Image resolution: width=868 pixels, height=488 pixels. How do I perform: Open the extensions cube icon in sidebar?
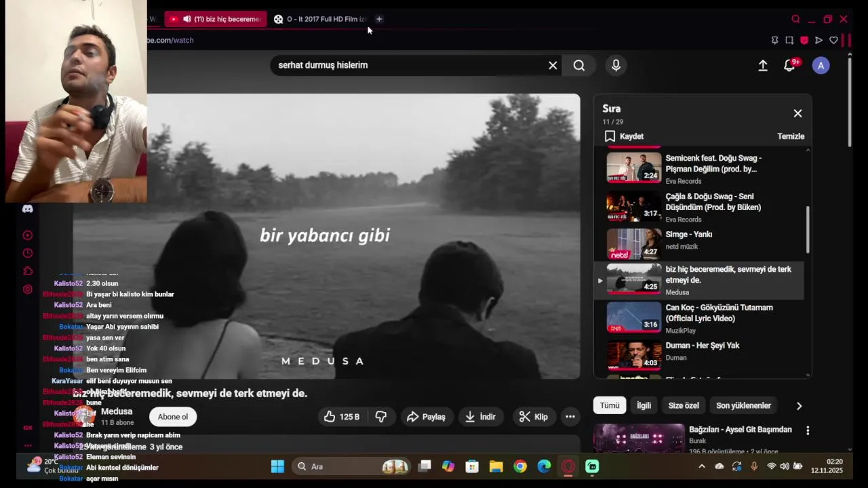pyautogui.click(x=28, y=271)
